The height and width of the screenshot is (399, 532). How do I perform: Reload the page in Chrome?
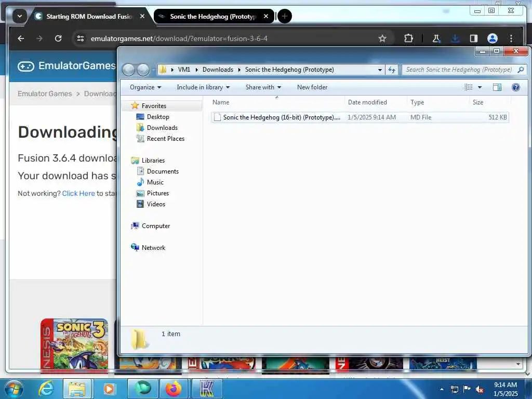(x=58, y=38)
